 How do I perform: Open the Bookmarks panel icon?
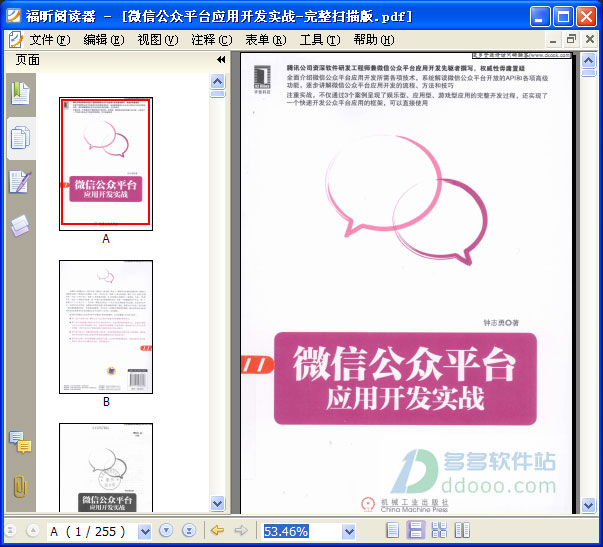20,93
